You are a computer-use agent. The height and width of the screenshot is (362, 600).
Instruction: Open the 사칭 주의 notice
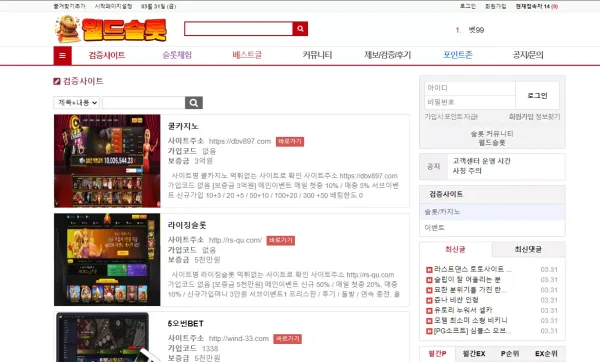point(467,171)
